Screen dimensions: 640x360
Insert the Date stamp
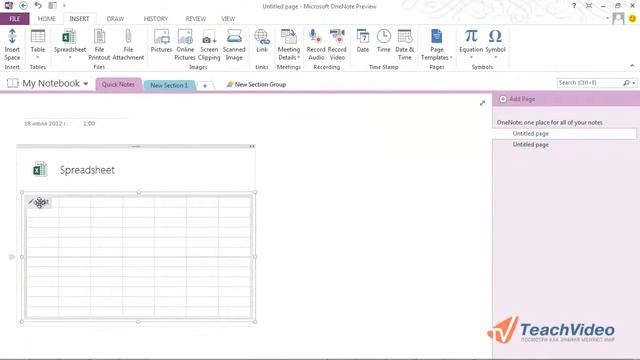click(x=362, y=41)
